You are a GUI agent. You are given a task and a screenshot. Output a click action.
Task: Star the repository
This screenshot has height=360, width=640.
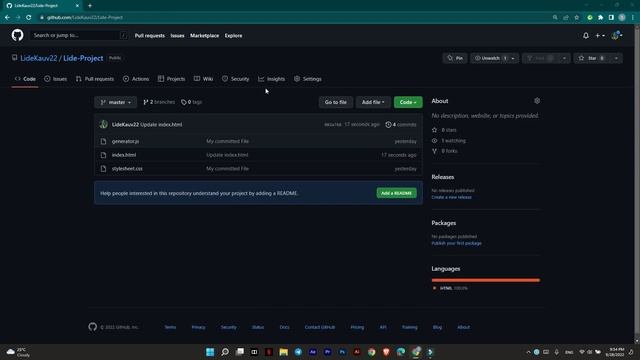pos(591,58)
